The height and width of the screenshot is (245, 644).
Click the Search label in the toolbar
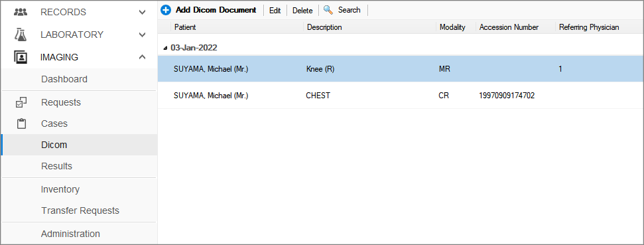[x=349, y=10]
